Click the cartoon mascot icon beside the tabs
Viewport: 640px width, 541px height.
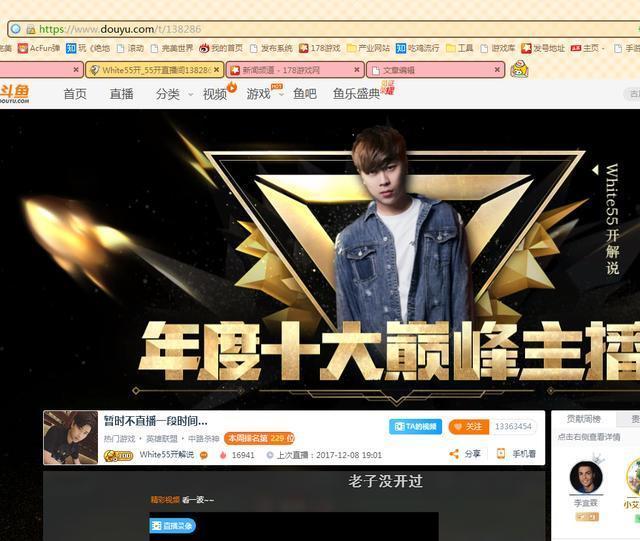(520, 69)
